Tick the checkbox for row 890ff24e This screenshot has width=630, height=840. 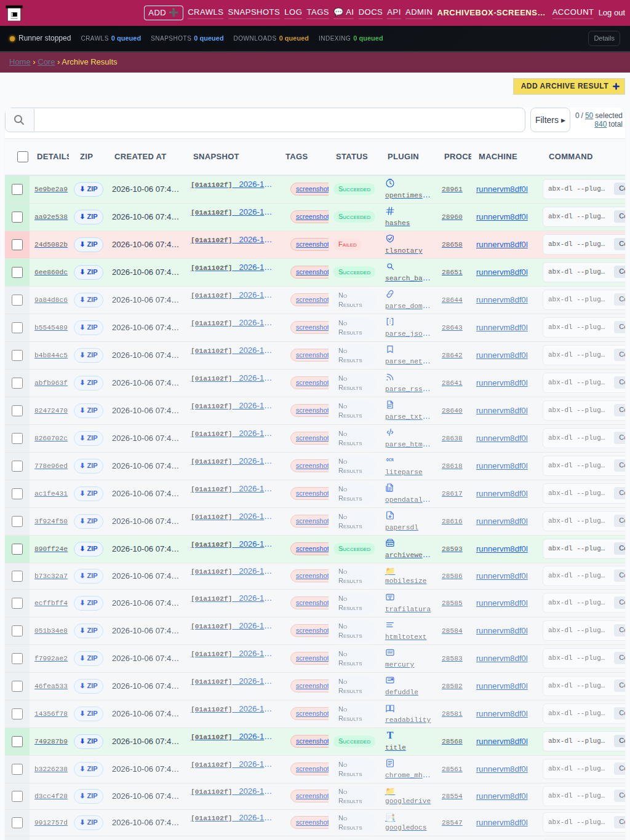[17, 549]
